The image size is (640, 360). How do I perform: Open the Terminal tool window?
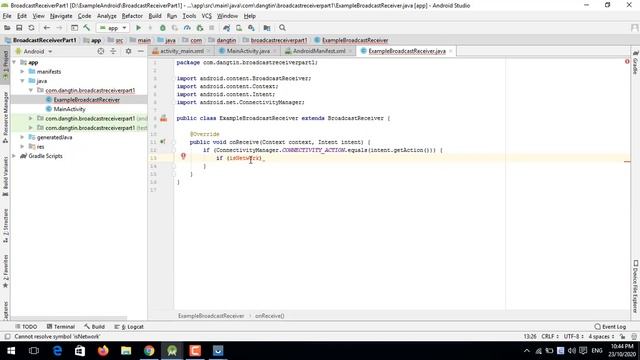(x=60, y=327)
